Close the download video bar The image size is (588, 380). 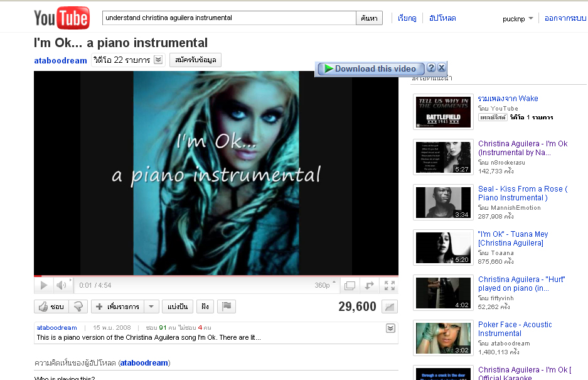pyautogui.click(x=442, y=68)
